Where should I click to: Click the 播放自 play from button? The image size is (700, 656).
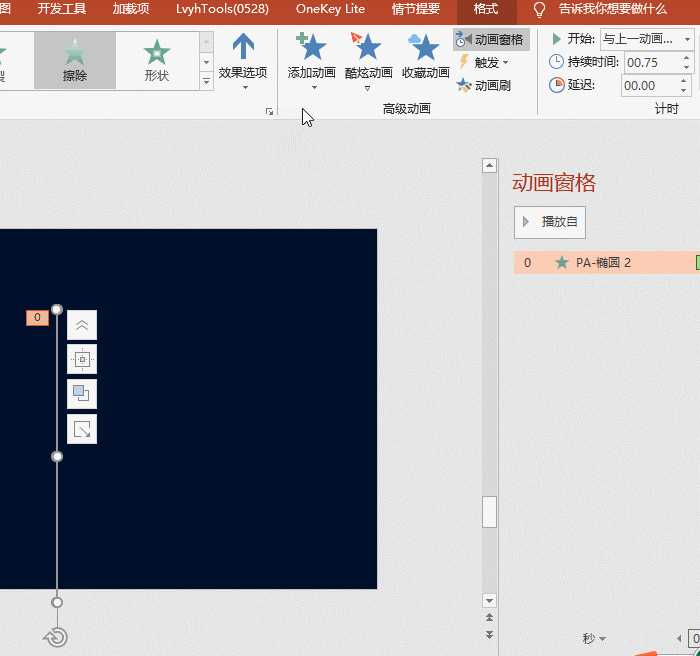[x=550, y=222]
